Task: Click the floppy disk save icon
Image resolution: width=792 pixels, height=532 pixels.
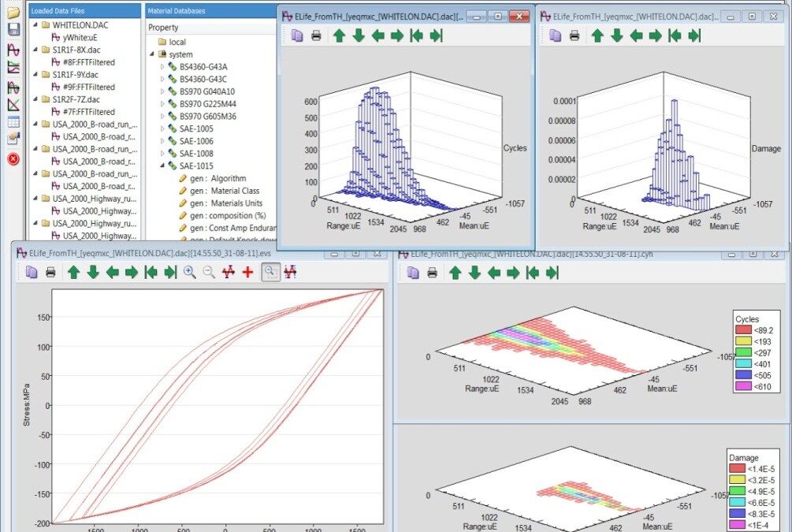Action: pyautogui.click(x=13, y=29)
